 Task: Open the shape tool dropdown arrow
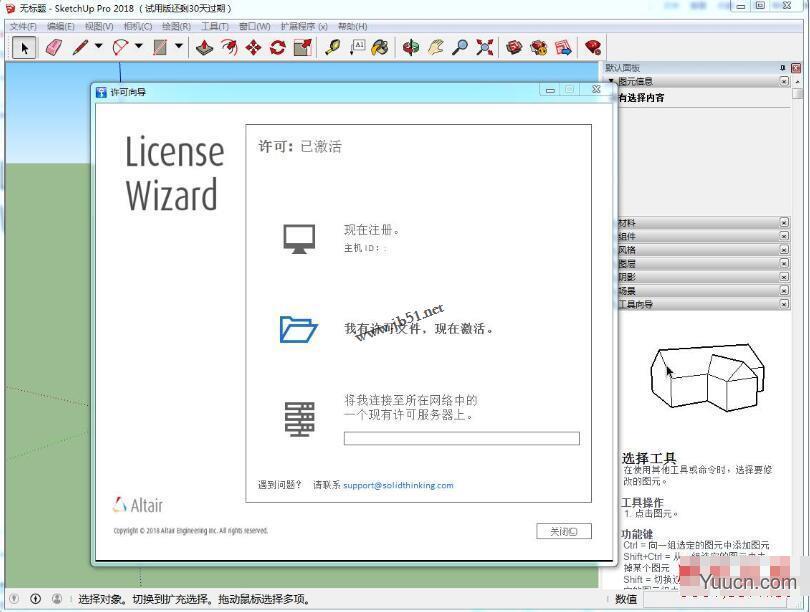[x=179, y=46]
